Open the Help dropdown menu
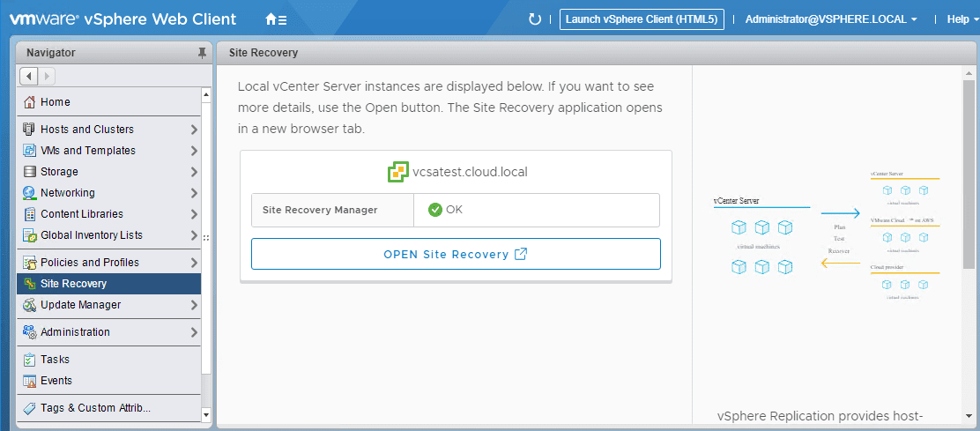This screenshot has height=431, width=980. coord(961,19)
